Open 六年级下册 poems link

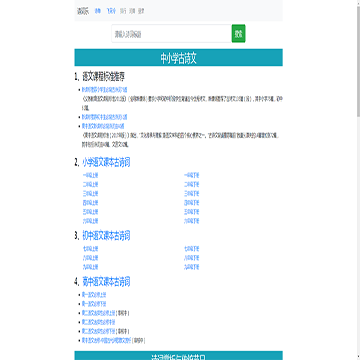192,221
